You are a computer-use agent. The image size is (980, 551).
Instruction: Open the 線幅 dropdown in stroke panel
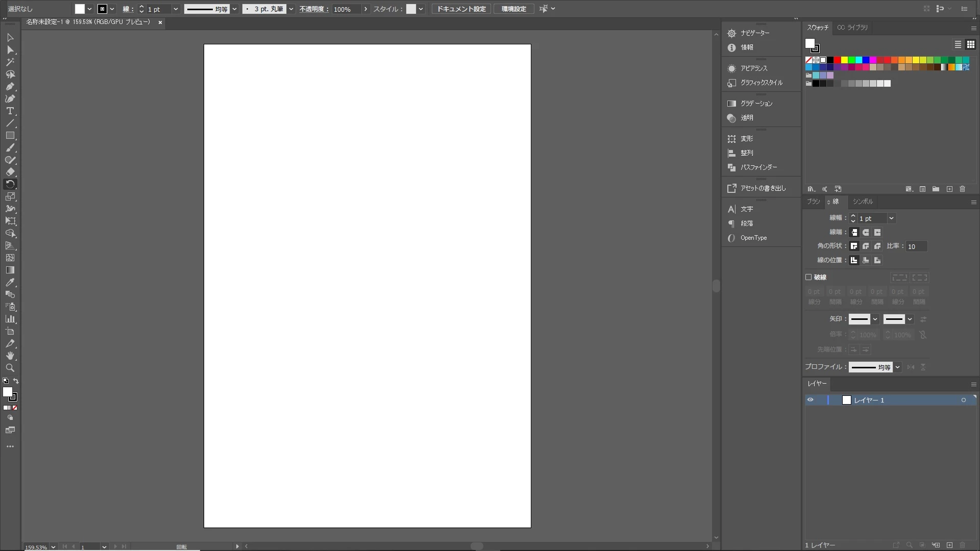[891, 218]
